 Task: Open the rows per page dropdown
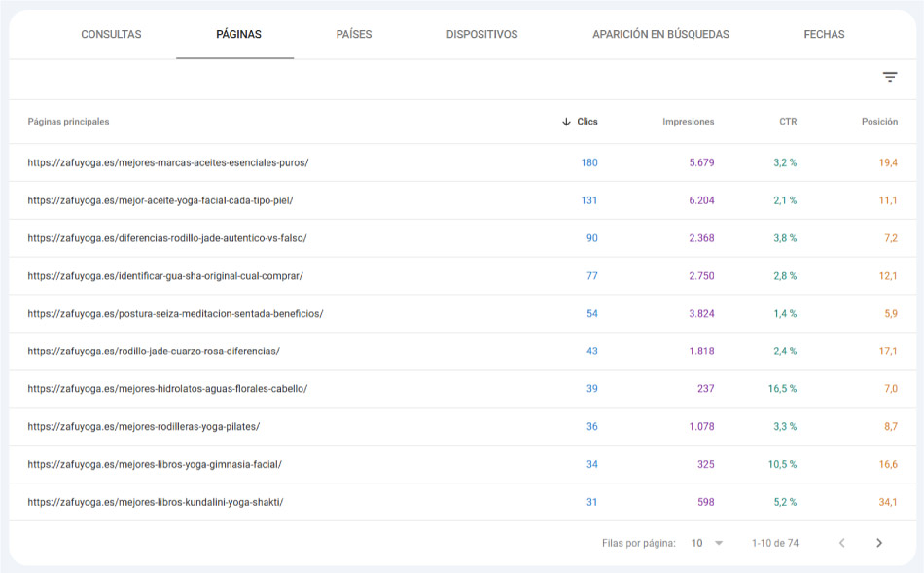click(706, 543)
